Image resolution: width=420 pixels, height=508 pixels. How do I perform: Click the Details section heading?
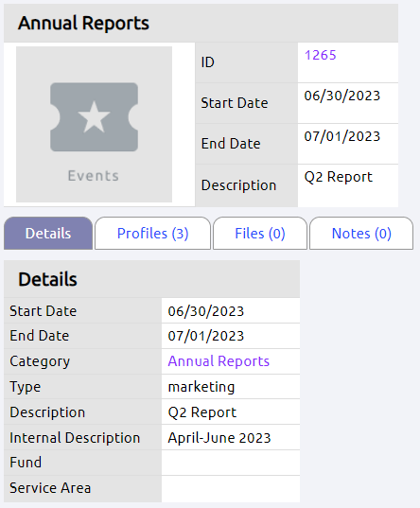click(47, 279)
